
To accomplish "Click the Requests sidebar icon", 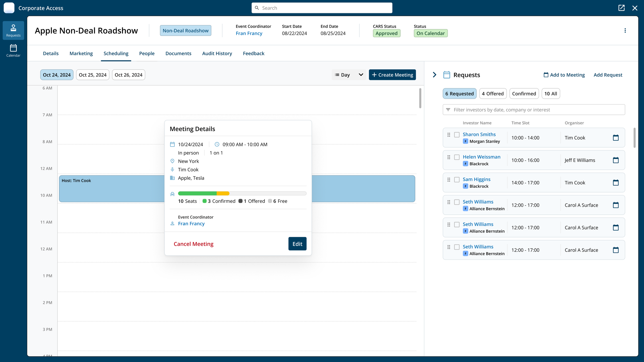I will point(13,30).
